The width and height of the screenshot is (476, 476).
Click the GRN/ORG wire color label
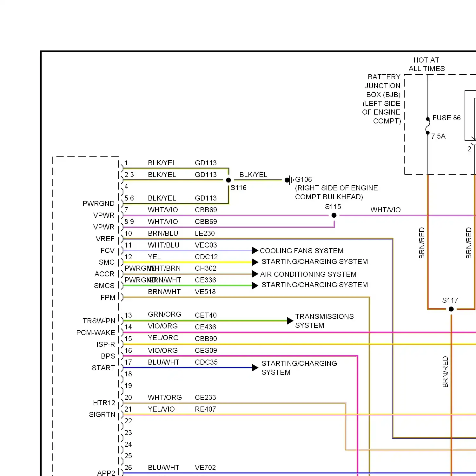pos(164,314)
